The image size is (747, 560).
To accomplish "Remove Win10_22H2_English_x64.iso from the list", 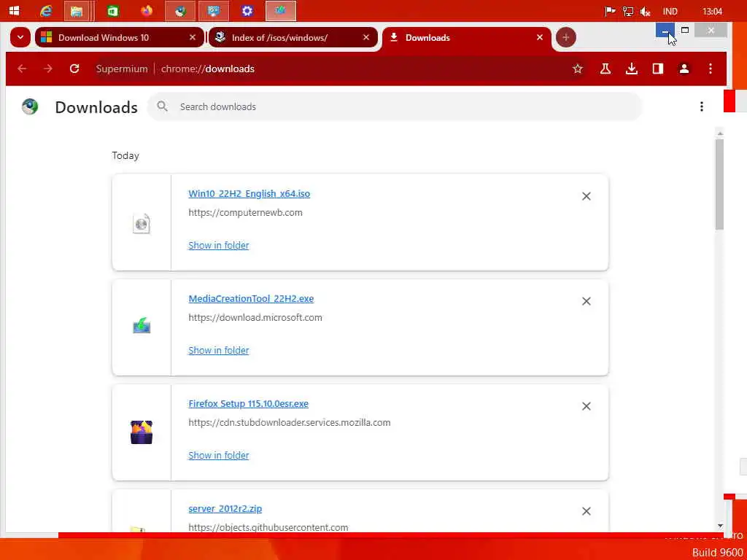I will click(586, 196).
